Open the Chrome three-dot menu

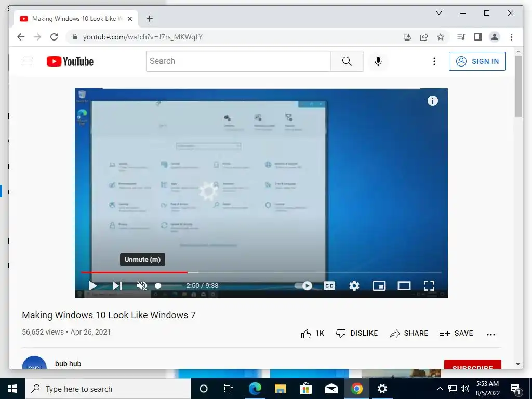coord(511,37)
